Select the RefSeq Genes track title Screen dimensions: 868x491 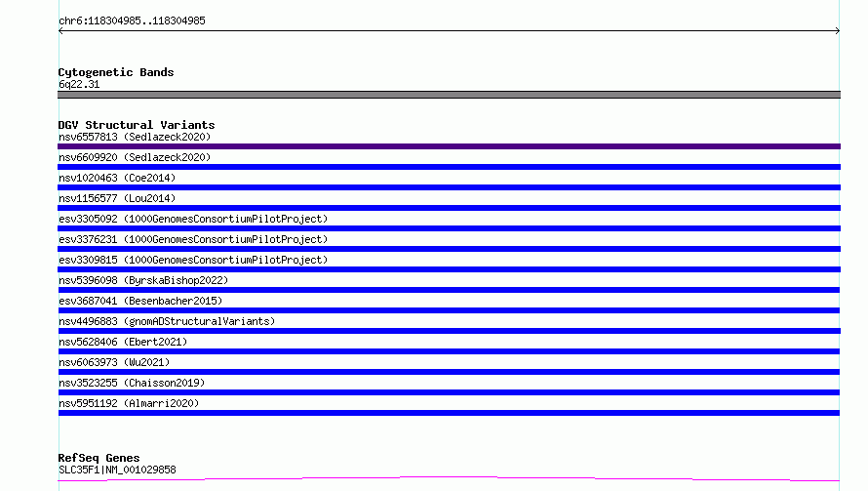99,458
